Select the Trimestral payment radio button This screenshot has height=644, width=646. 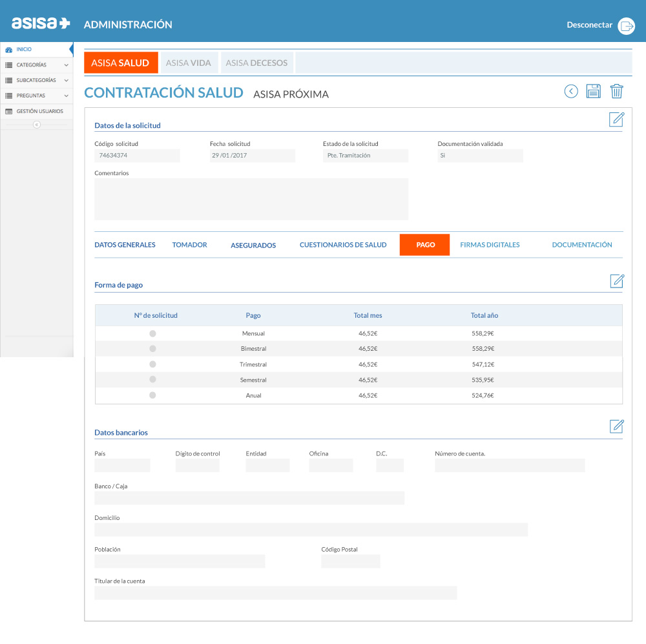(x=152, y=364)
